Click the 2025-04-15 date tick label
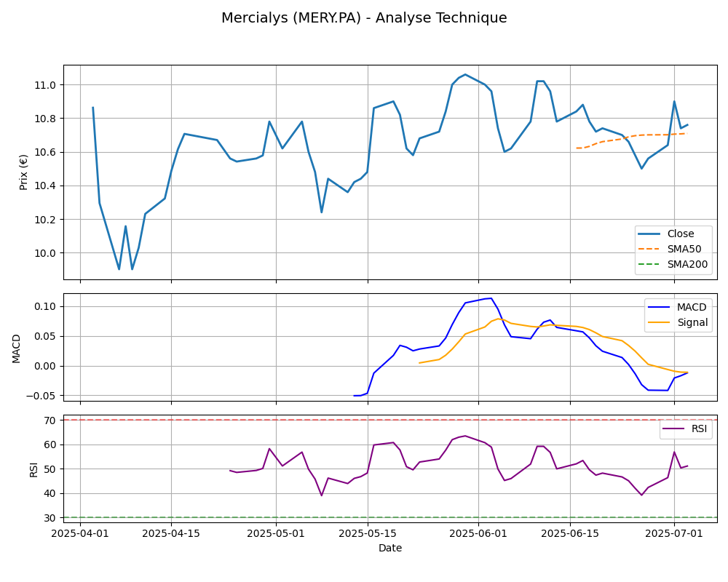Viewport: 728px width, 582px height. click(171, 533)
